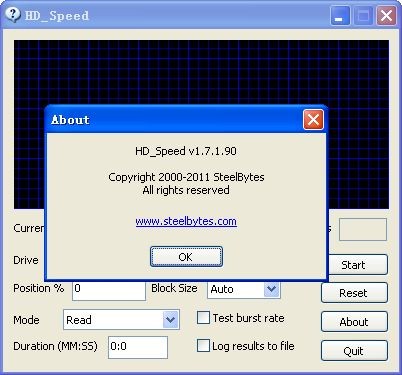Viewport: 402px width, 375px height.
Task: Click the Drive label
Action: (26, 260)
